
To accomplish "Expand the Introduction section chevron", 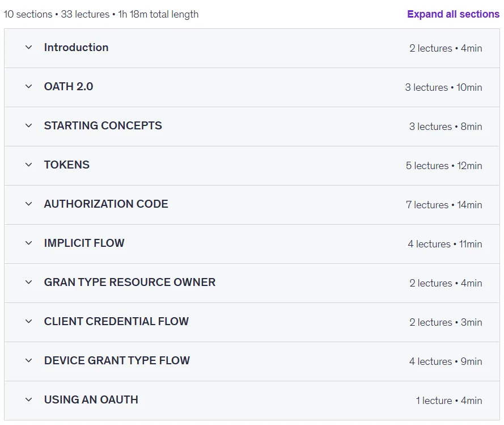I will click(28, 47).
